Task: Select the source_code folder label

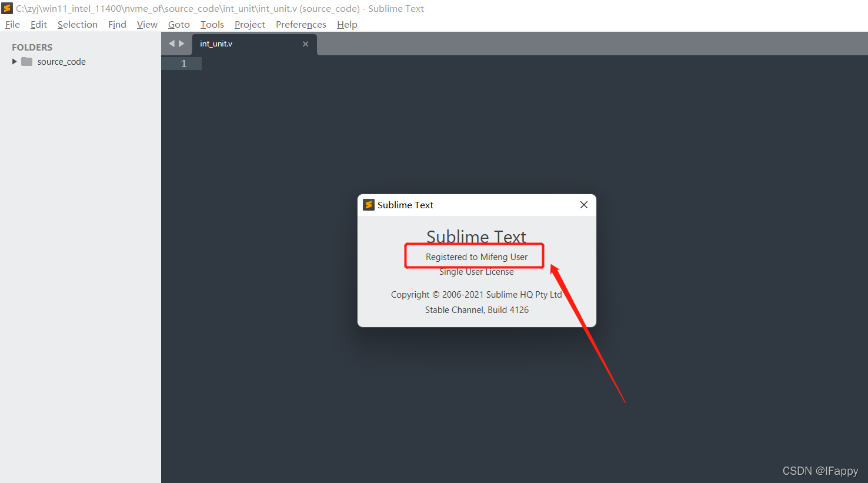Action: point(61,62)
